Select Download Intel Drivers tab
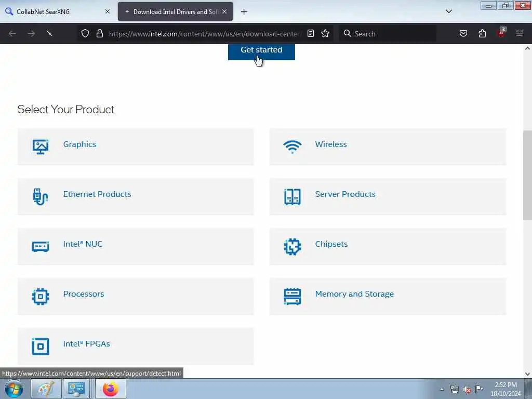The height and width of the screenshot is (399, 532). tap(175, 11)
